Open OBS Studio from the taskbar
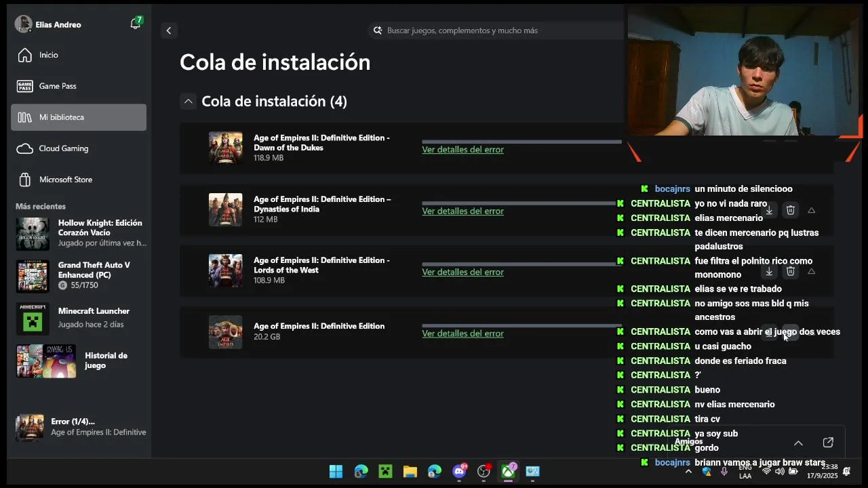868x488 pixels. tap(484, 471)
